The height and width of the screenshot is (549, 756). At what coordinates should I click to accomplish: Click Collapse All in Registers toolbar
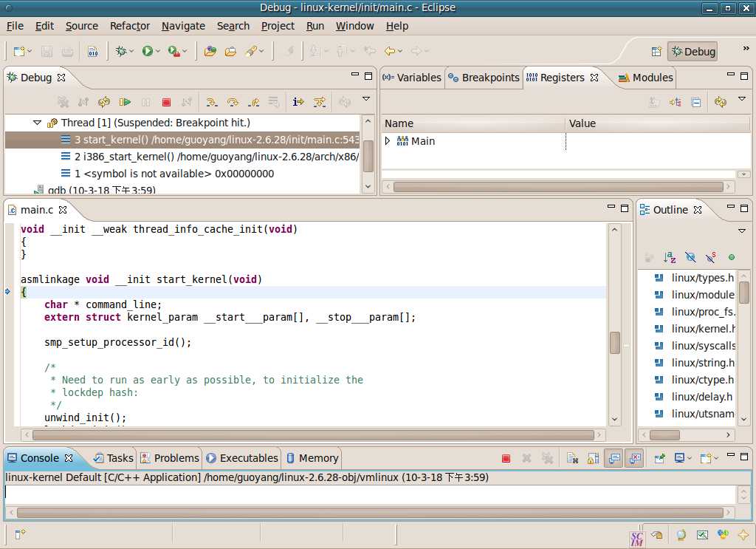point(695,102)
